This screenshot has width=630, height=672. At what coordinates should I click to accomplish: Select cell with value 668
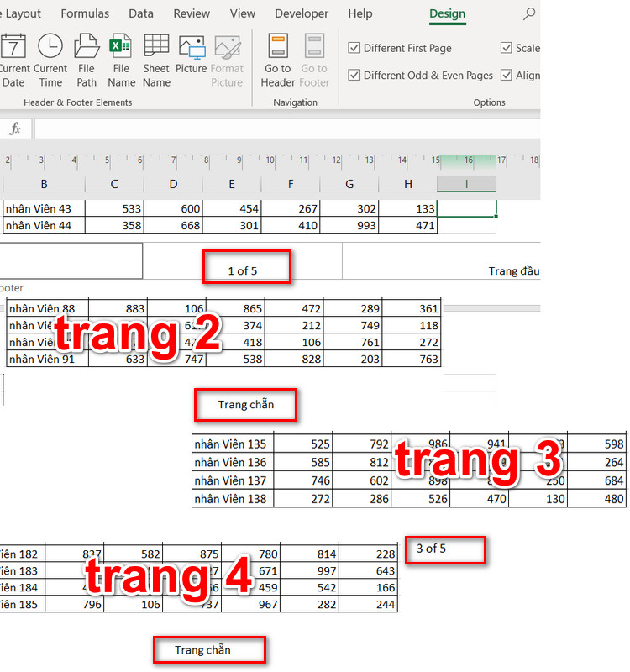click(x=173, y=225)
